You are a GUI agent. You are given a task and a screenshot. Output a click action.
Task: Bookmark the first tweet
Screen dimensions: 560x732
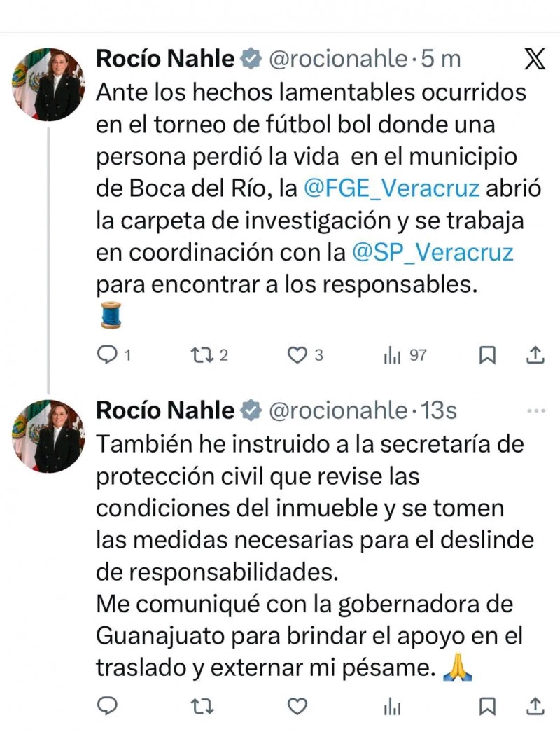(487, 355)
